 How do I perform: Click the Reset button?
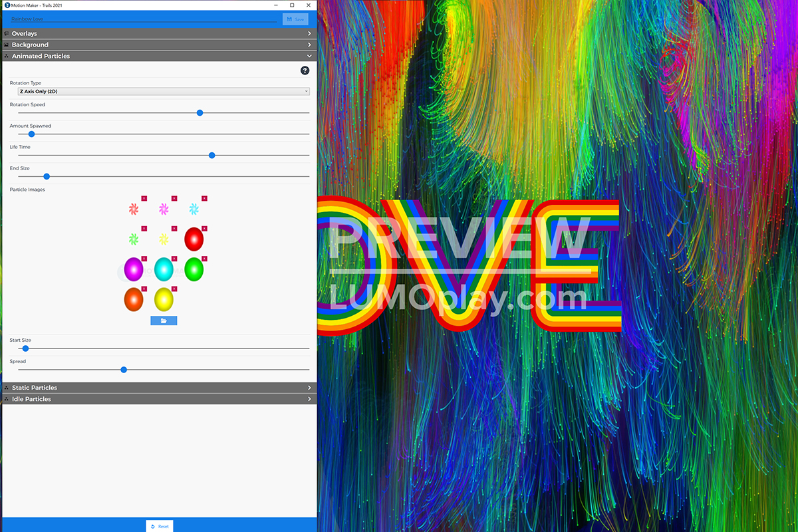click(160, 526)
